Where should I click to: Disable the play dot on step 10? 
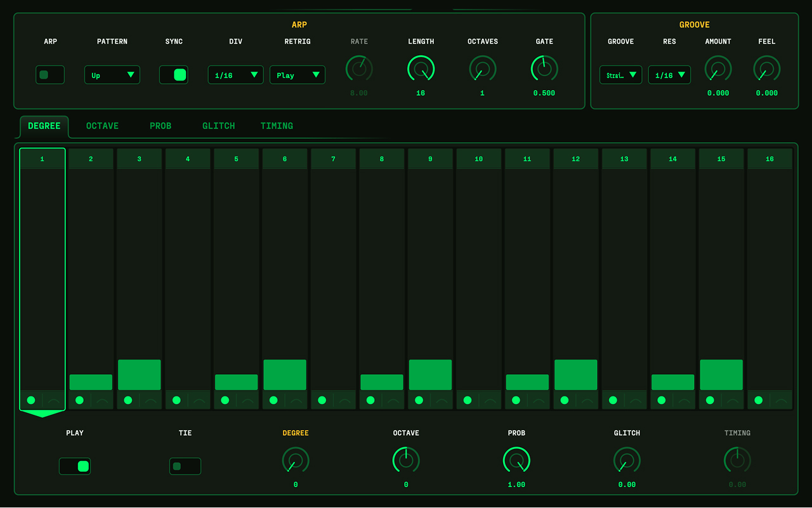(468, 400)
